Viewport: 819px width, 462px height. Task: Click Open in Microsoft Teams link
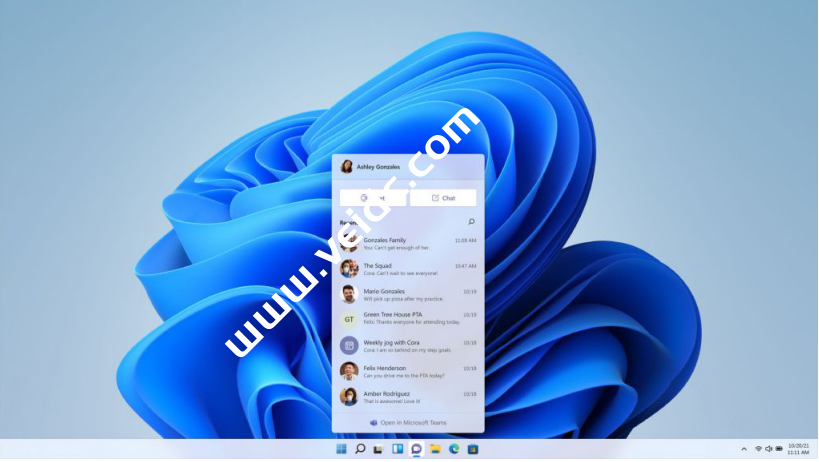[408, 423]
